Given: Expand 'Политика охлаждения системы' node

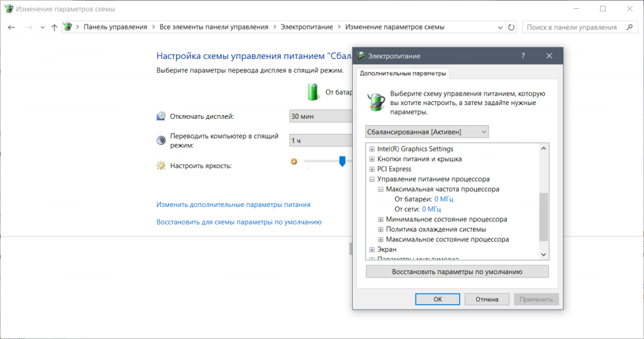Looking at the screenshot, I should coord(380,230).
